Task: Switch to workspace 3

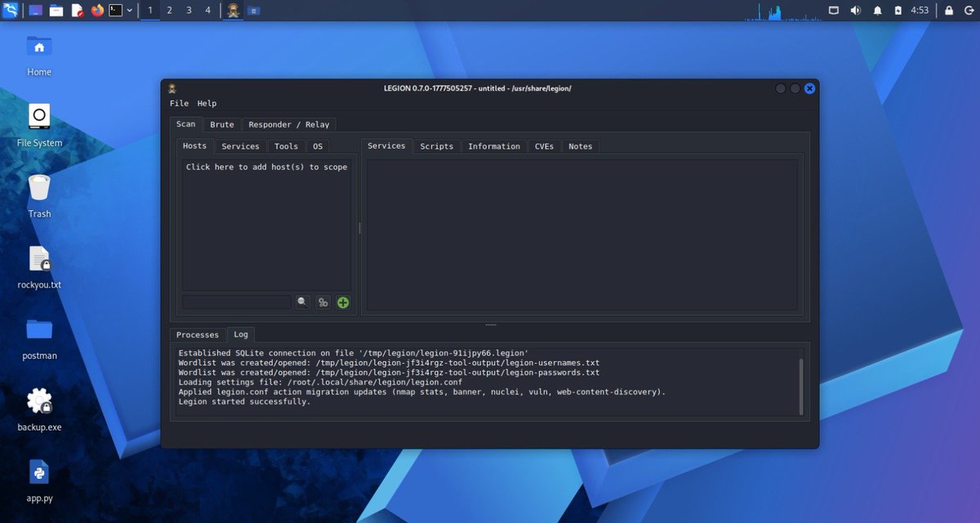Action: [189, 11]
